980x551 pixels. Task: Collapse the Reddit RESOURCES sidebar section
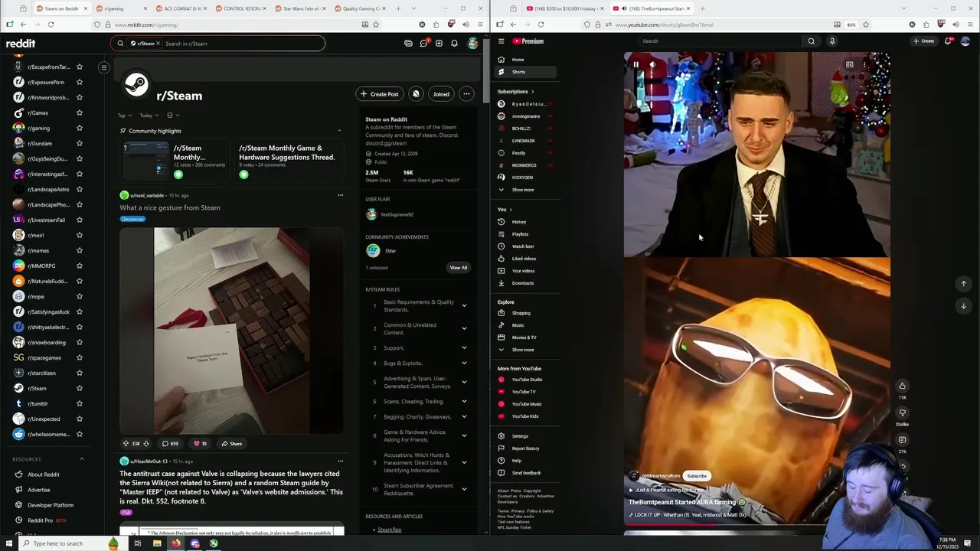click(82, 459)
